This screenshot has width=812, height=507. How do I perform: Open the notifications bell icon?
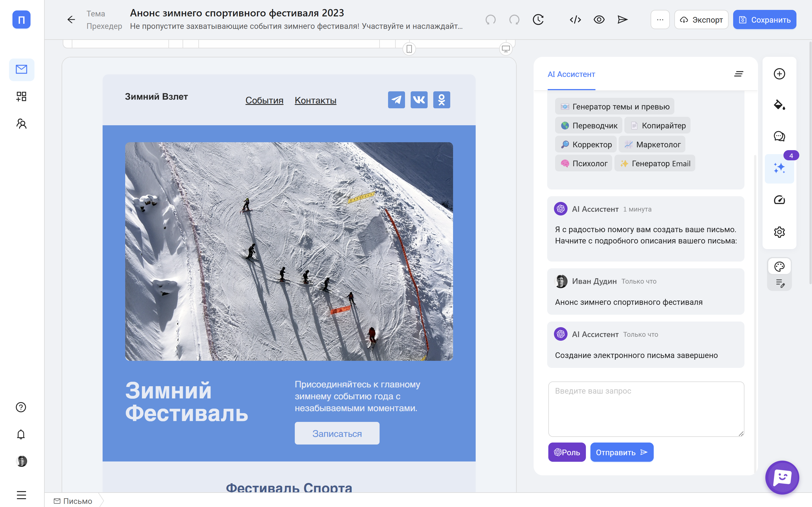coord(21,434)
